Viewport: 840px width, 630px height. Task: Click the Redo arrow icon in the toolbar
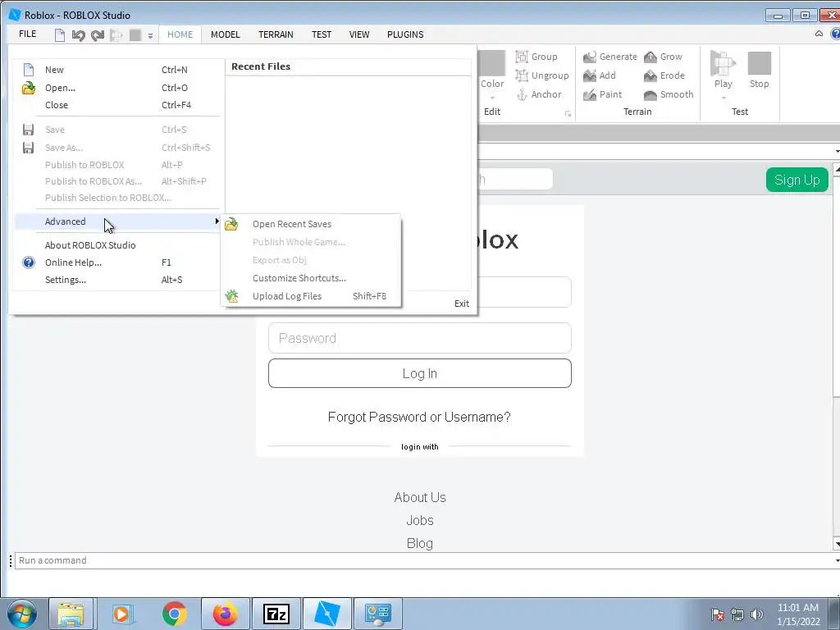click(98, 35)
